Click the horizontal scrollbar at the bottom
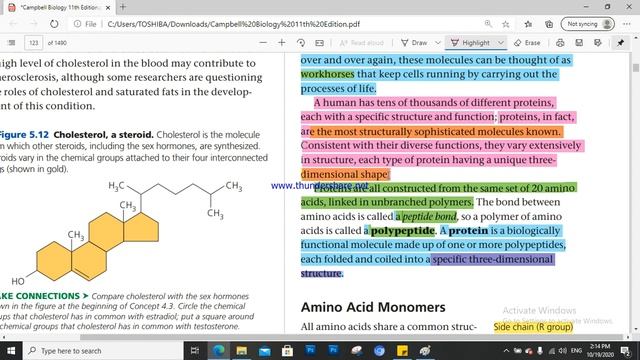The height and width of the screenshot is (360, 640). click(351, 337)
